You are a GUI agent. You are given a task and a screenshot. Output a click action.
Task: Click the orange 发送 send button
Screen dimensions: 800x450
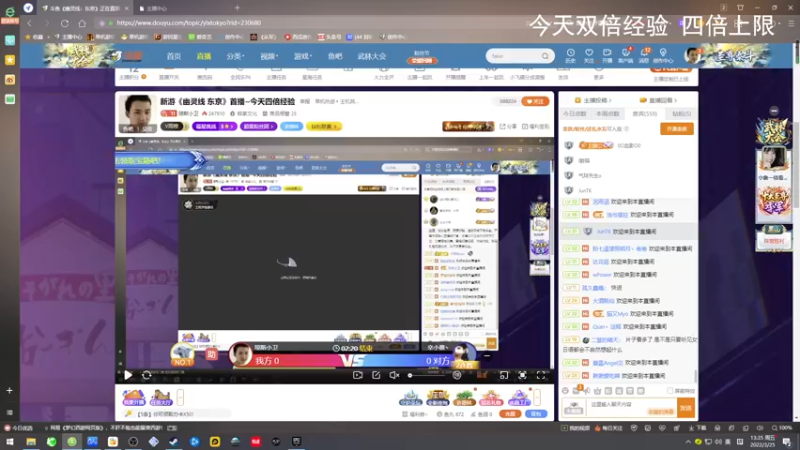pos(686,408)
